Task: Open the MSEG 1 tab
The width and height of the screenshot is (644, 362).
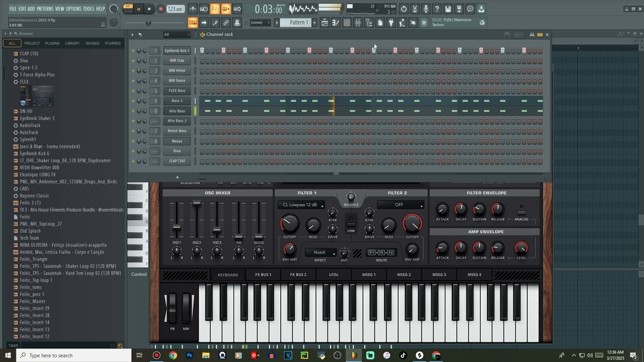Action: click(369, 275)
